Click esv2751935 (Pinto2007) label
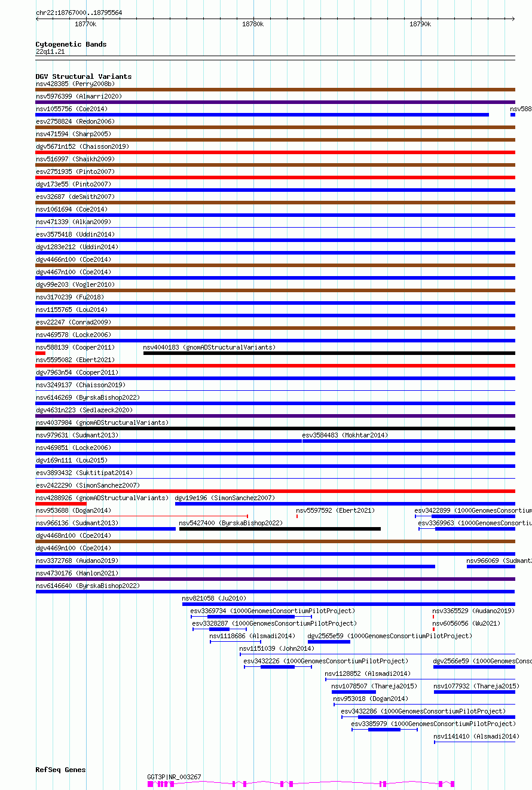The image size is (532, 790). 75,172
